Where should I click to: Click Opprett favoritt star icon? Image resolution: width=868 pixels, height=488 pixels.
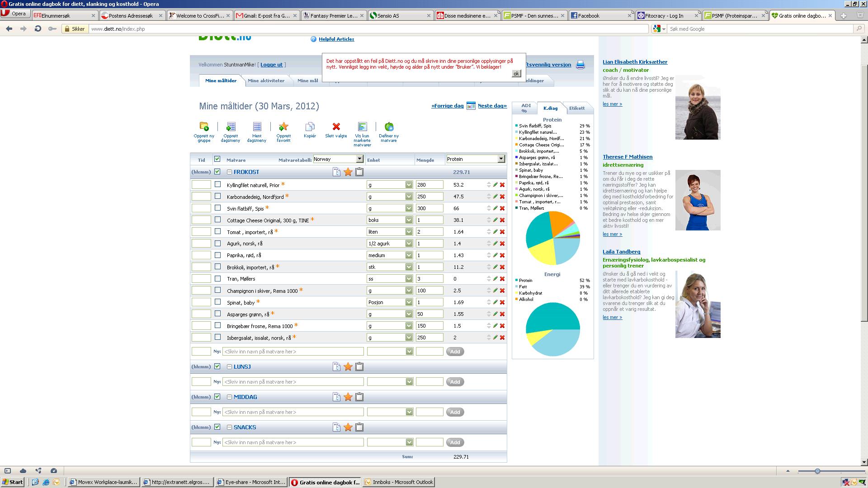(283, 127)
